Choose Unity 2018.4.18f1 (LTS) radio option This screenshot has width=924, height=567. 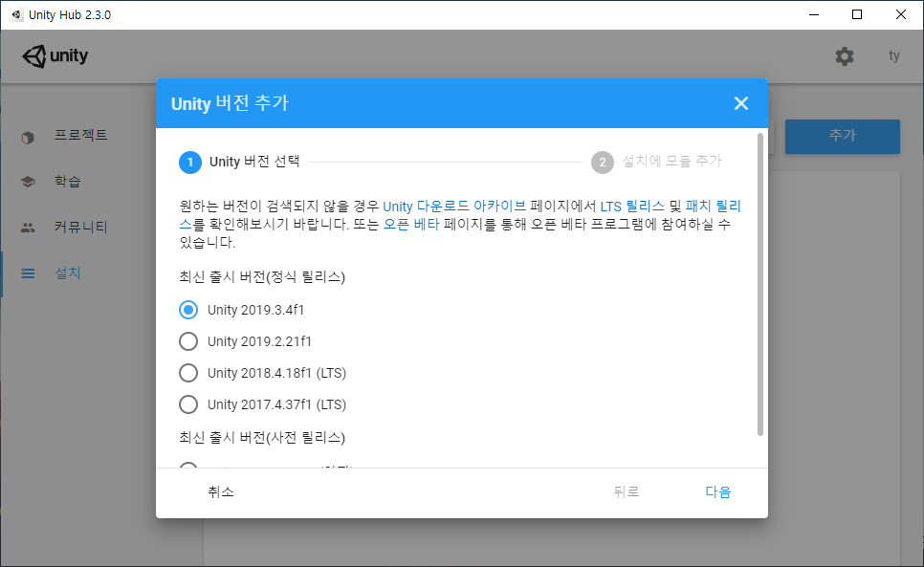coord(188,373)
